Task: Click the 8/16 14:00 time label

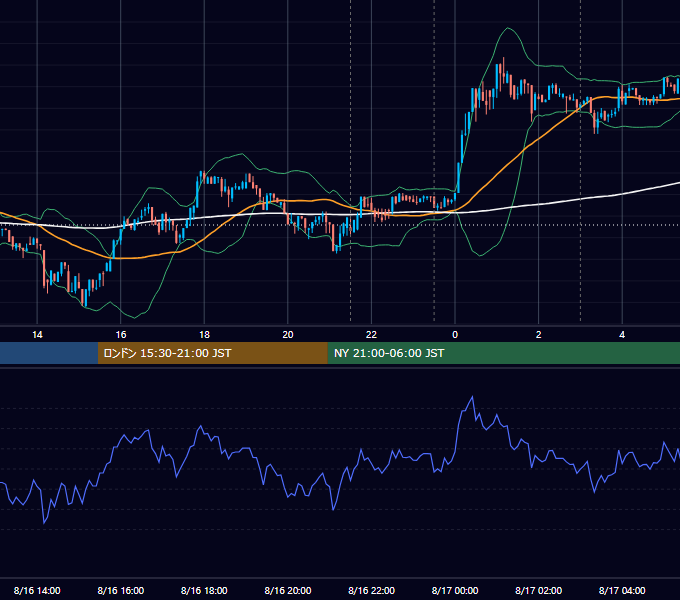Action: click(37, 590)
